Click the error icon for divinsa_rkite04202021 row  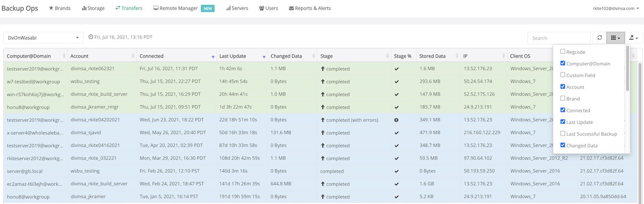click(397, 120)
